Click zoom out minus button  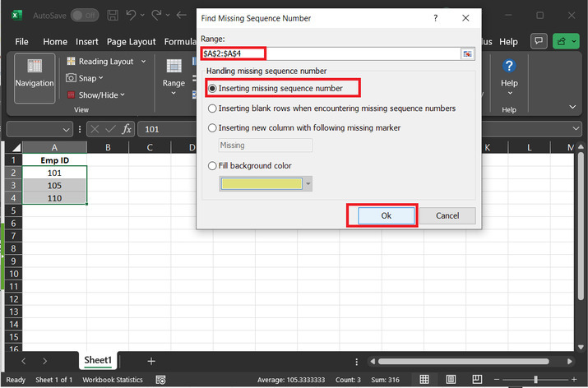pos(497,380)
